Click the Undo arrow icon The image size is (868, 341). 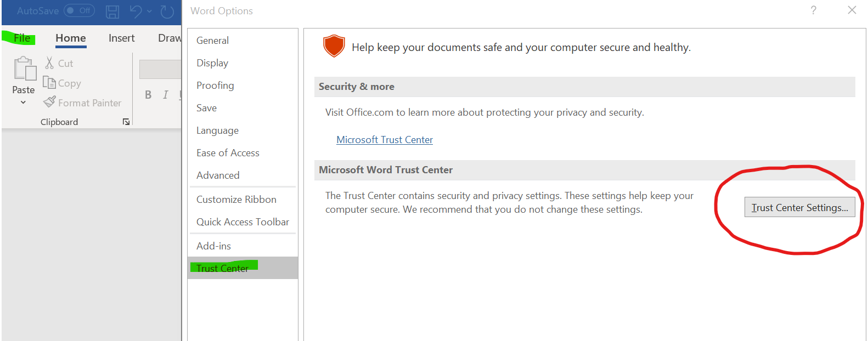(x=136, y=12)
